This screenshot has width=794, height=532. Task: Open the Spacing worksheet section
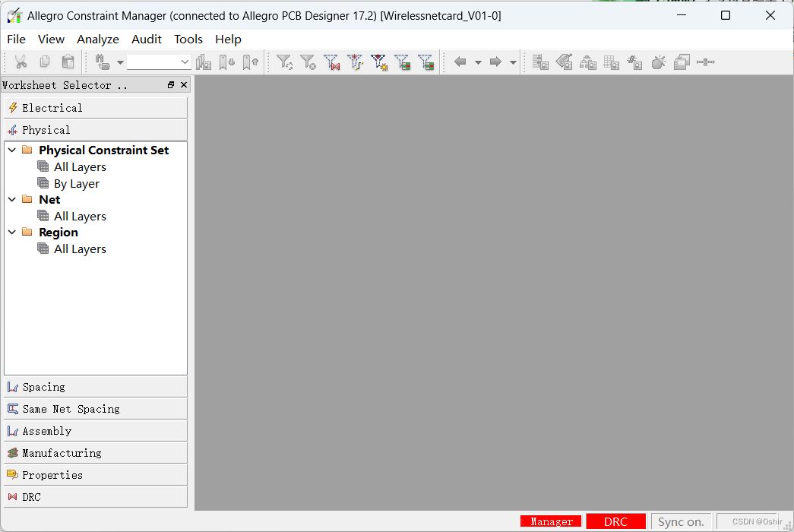coord(95,387)
